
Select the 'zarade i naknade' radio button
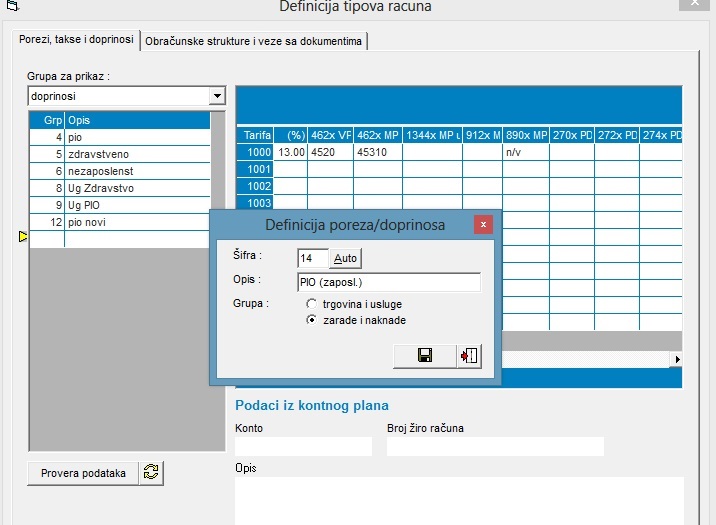312,320
